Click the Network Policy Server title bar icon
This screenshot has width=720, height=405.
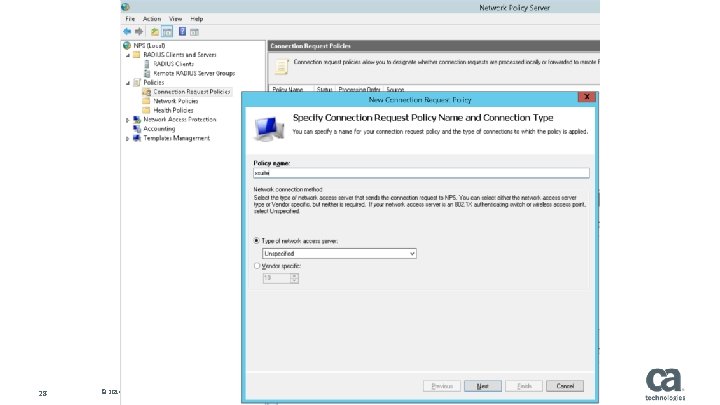[125, 7]
